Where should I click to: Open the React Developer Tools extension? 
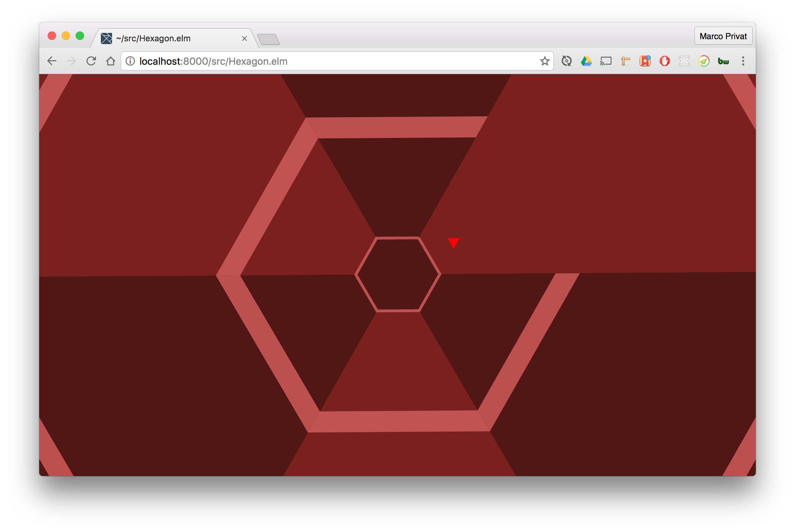pos(684,61)
